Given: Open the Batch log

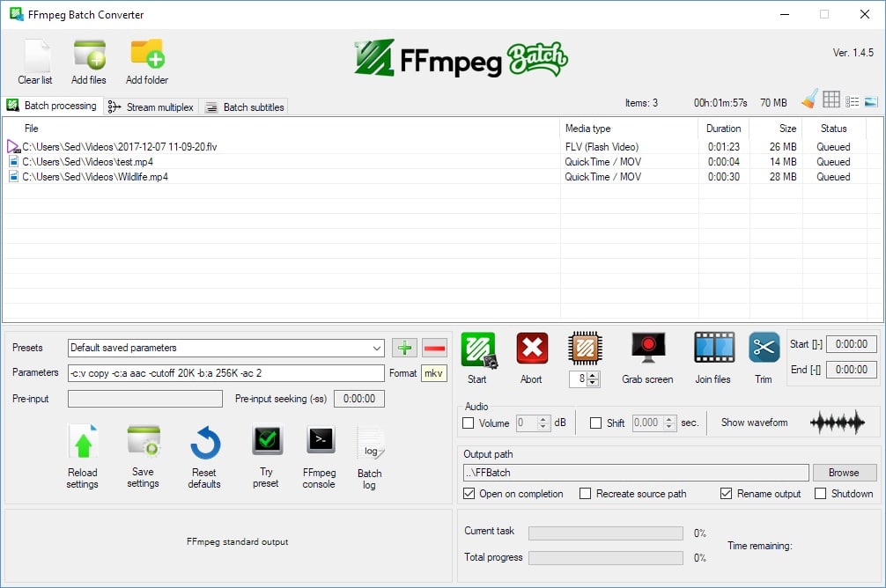Looking at the screenshot, I should point(370,444).
